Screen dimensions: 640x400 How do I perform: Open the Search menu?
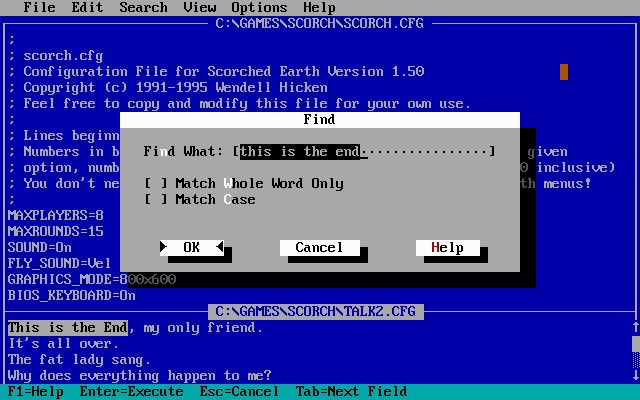[143, 7]
